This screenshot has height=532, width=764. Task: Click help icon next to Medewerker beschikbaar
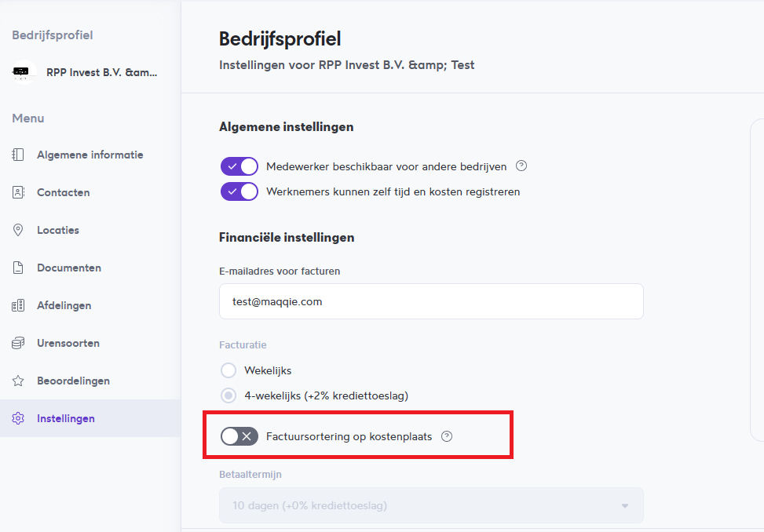pos(521,166)
